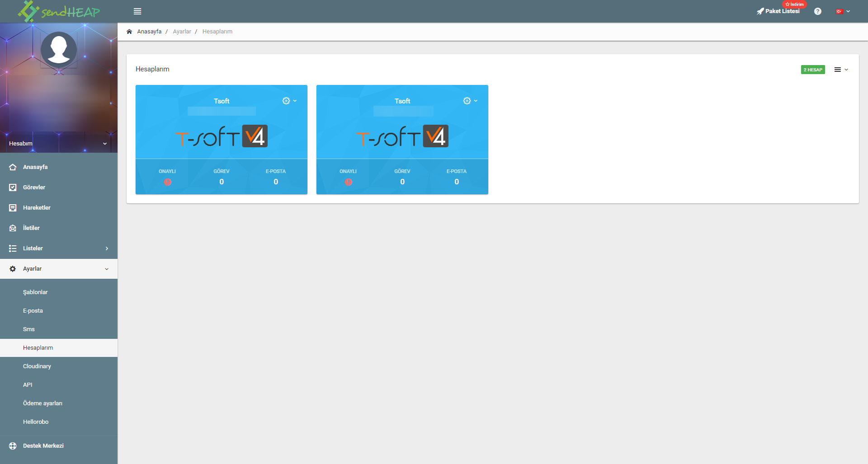The height and width of the screenshot is (464, 868).
Task: Open Hareketler in the sidebar
Action: pos(59,208)
